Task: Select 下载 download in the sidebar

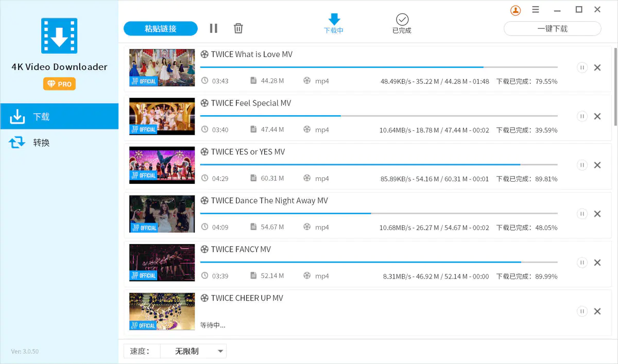Action: [41, 117]
